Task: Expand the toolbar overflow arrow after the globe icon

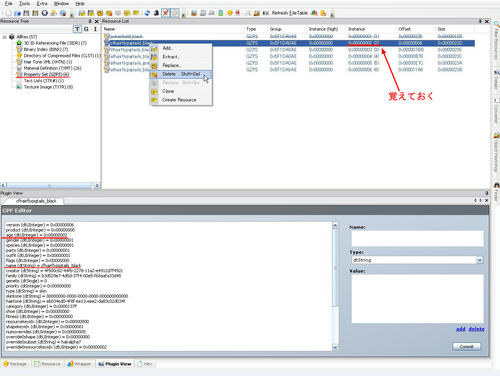Action: pos(71,15)
